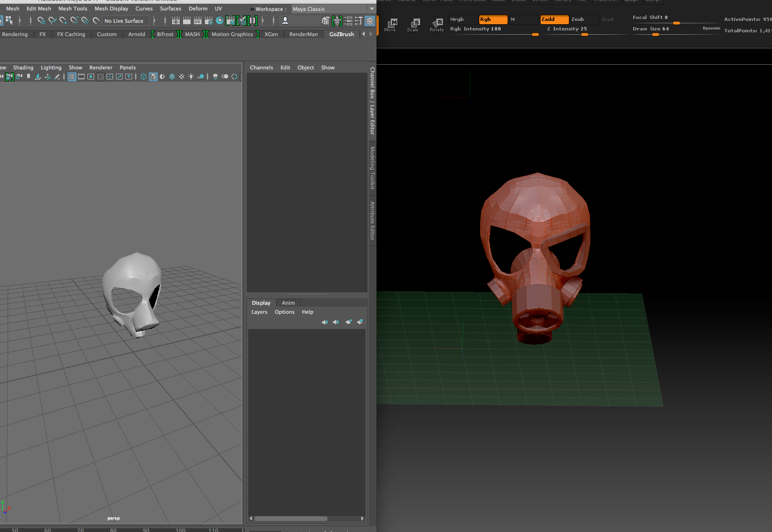Toggle the Rgb paint mode button

pyautogui.click(x=492, y=19)
